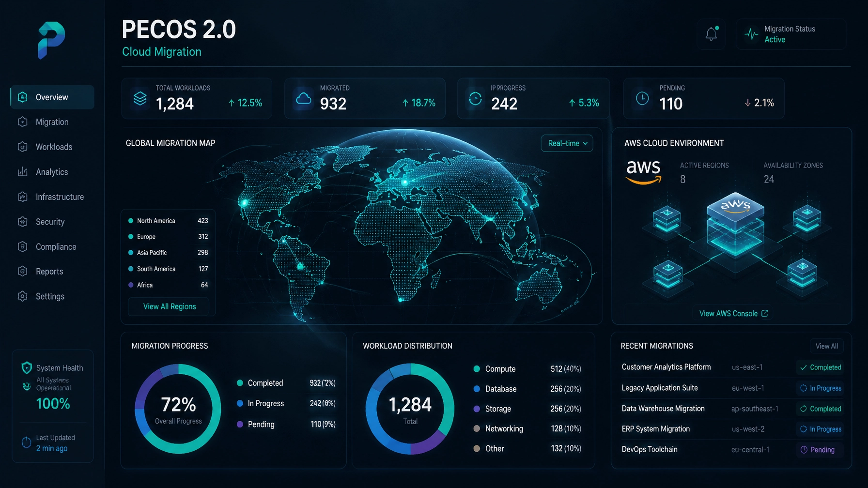Click the In Progress badge for Legacy Application Suite
This screenshot has width=868, height=488.
[821, 388]
